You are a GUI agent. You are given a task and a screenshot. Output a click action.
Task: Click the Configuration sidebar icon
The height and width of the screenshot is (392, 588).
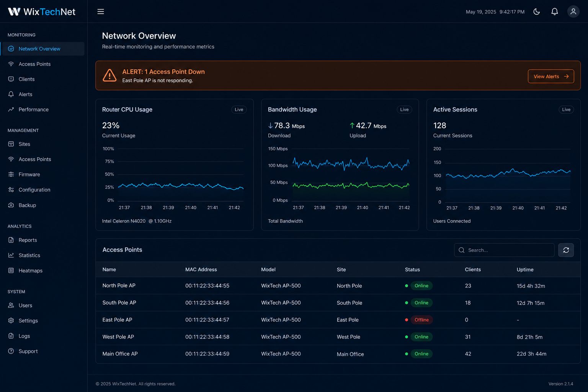click(11, 190)
